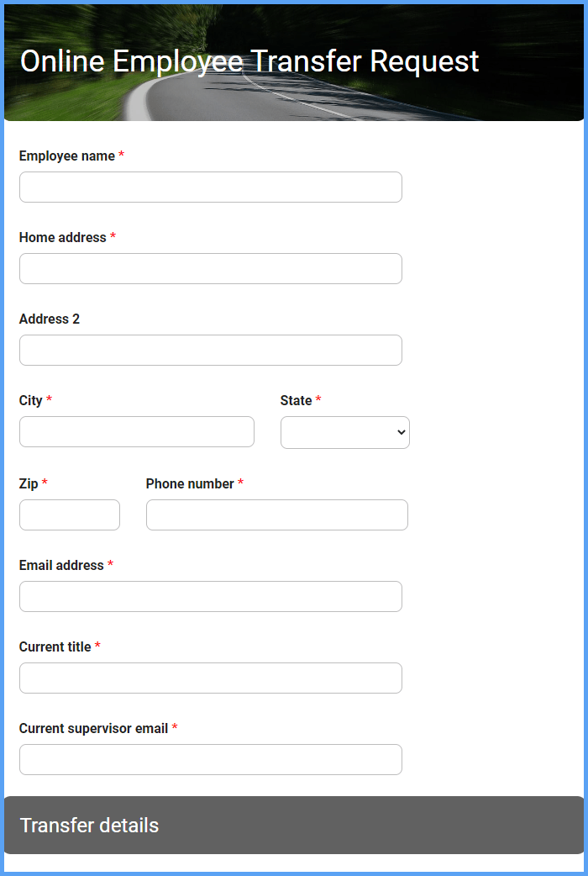Screen dimensions: 588x876
Task: Focus the Phone number field
Action: 276,515
